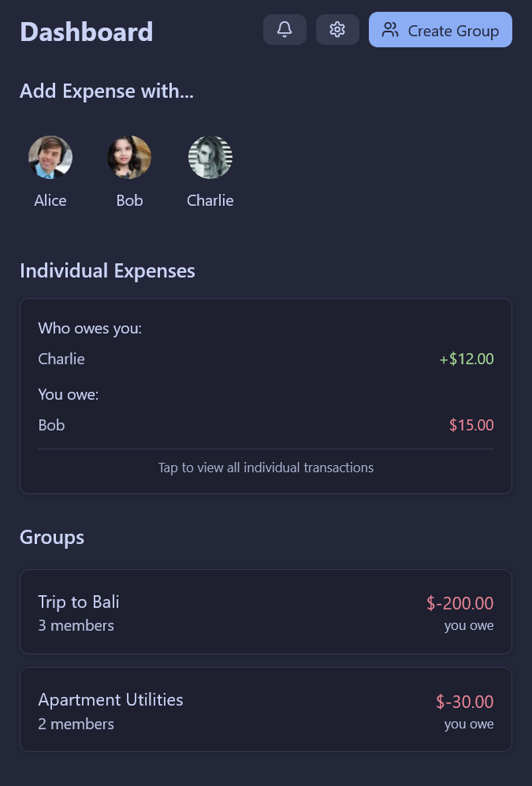Click the $-200.00 Bali balance
Viewport: 532px width, 786px height.
point(459,603)
